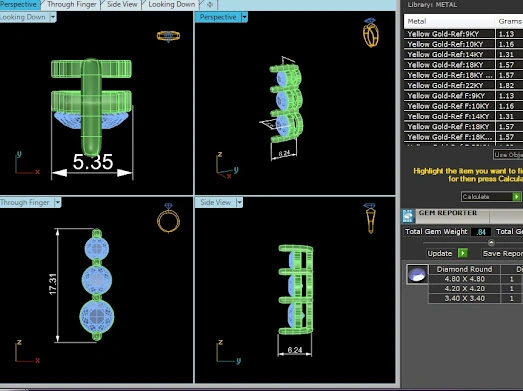The width and height of the screenshot is (523, 391).
Task: Click the green Calculate arrow icon
Action: tap(516, 197)
